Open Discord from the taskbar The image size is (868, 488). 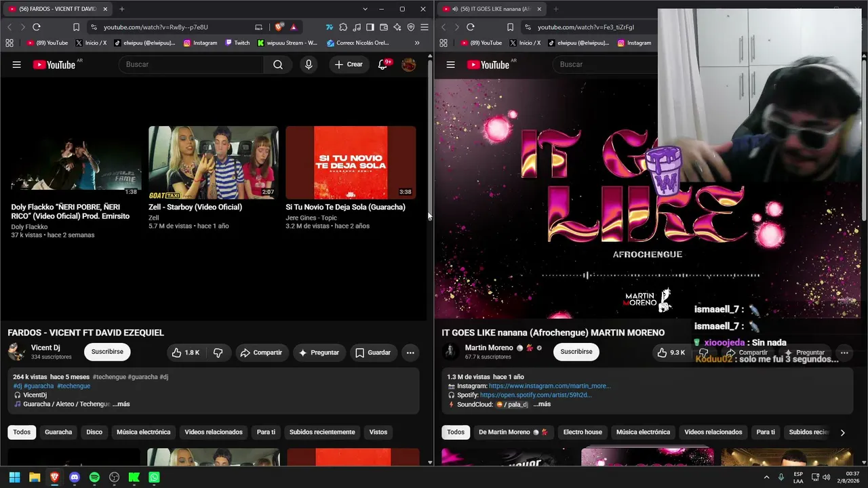pos(75,477)
